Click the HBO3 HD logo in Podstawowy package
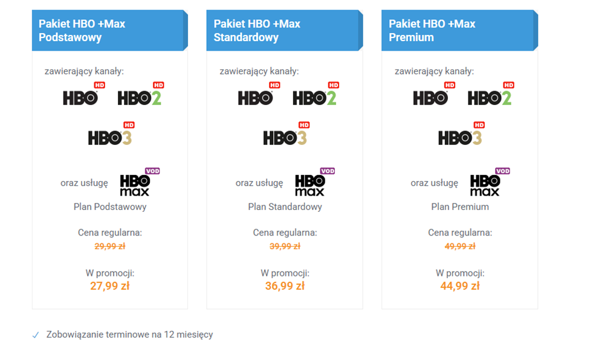This screenshot has width=599, height=364. pyautogui.click(x=111, y=135)
